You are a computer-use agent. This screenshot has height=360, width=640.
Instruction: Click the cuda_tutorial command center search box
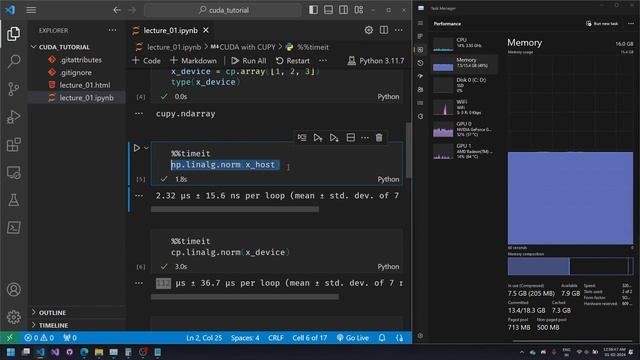pyautogui.click(x=223, y=10)
